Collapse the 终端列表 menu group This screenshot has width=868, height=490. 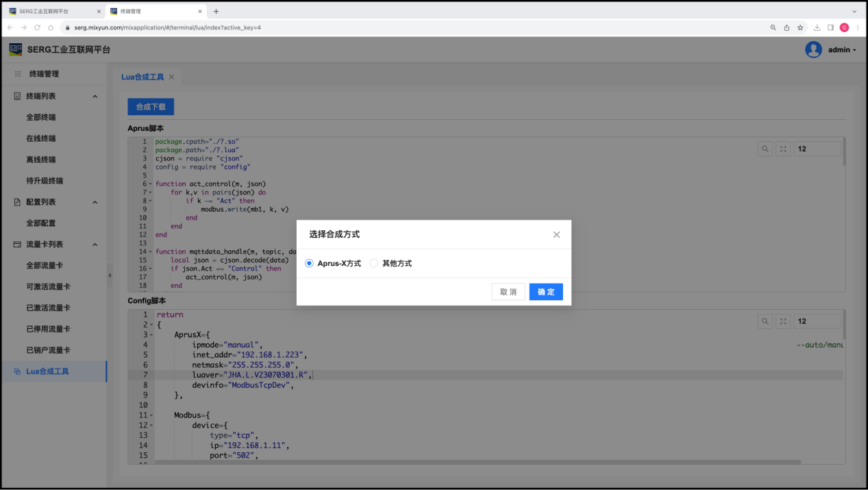(95, 97)
